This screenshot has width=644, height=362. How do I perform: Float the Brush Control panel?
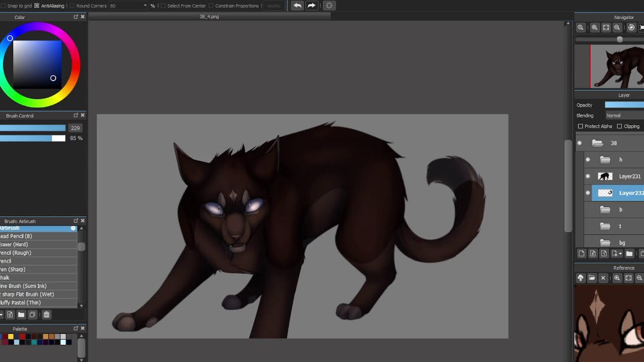tap(76, 115)
